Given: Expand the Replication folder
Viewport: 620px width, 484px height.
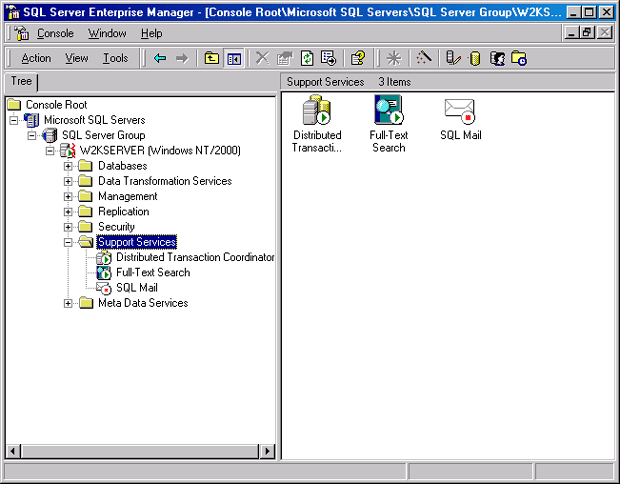Looking at the screenshot, I should [68, 212].
